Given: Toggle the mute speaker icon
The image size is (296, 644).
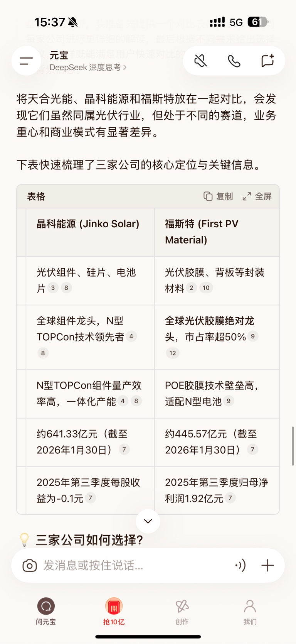Looking at the screenshot, I should coord(200,61).
